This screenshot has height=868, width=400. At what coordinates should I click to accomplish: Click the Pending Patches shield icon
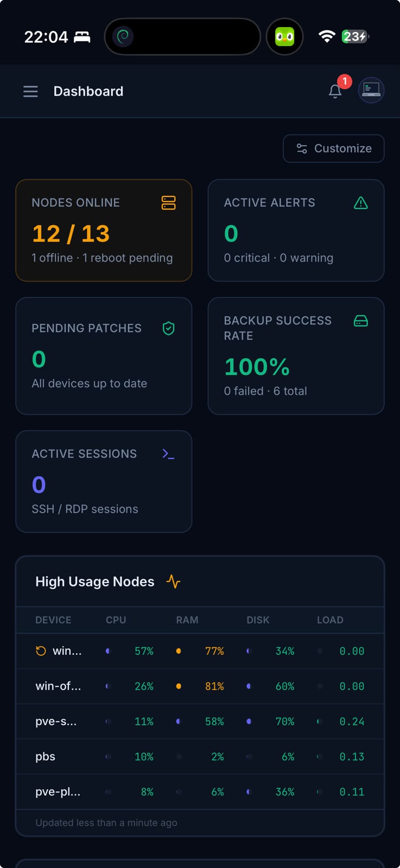[x=169, y=328]
